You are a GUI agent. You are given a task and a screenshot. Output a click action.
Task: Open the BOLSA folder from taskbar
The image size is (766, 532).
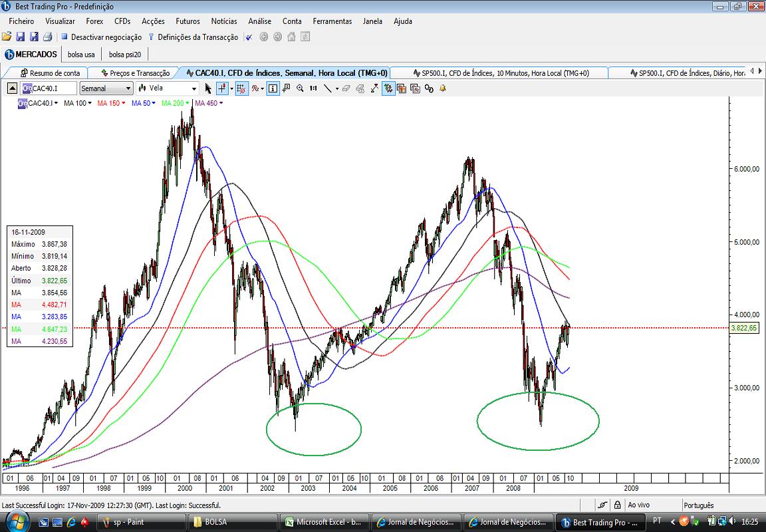[233, 522]
